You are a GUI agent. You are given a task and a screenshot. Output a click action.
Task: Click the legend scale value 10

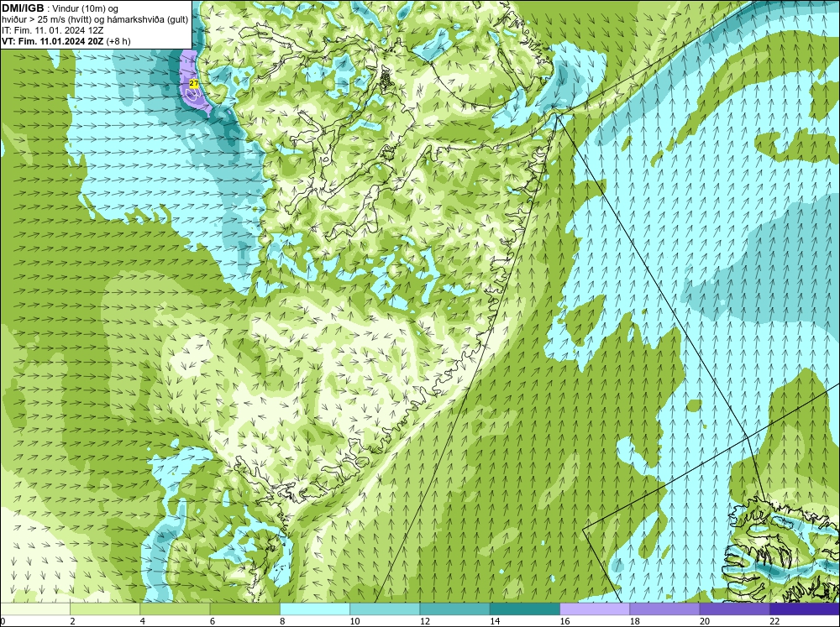[354, 621]
